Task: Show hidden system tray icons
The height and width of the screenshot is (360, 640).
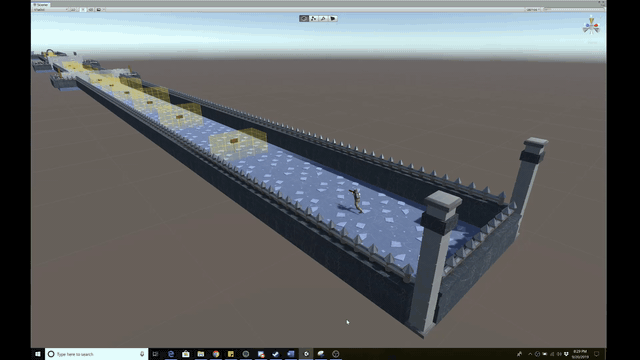Action: point(530,354)
